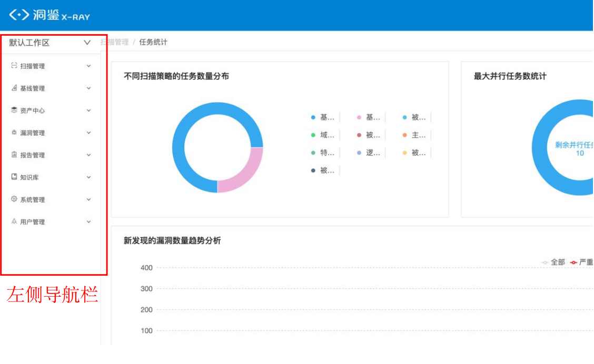Toggle the green 域… legend entry
The image size is (594, 364).
pyautogui.click(x=323, y=135)
